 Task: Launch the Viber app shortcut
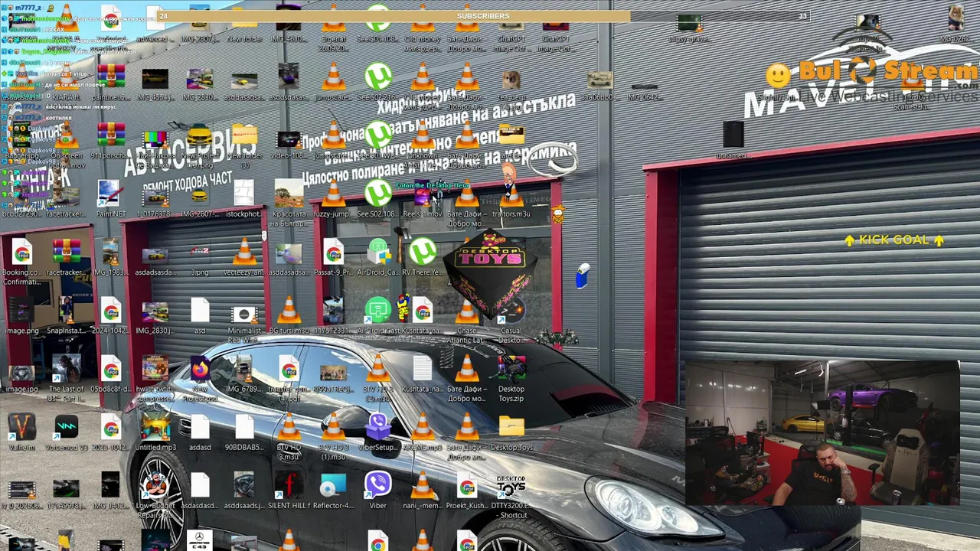377,490
